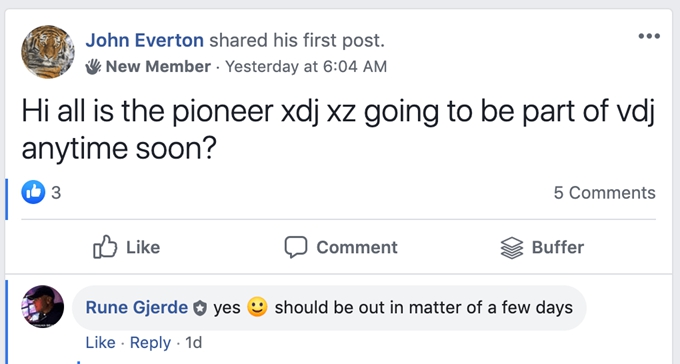
Task: Reply to Rune Gjerde's comment
Action: tap(150, 343)
